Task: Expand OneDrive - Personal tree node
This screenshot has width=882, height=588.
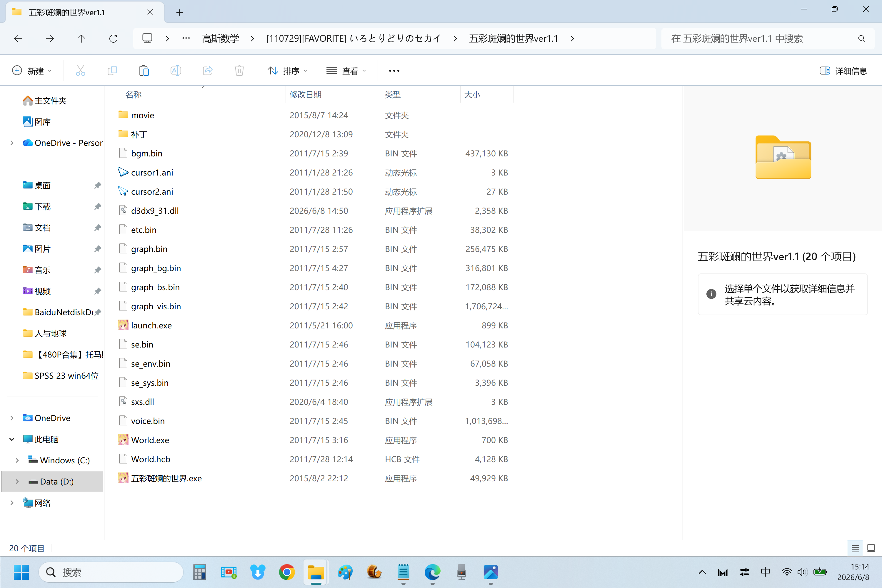Action: point(12,143)
